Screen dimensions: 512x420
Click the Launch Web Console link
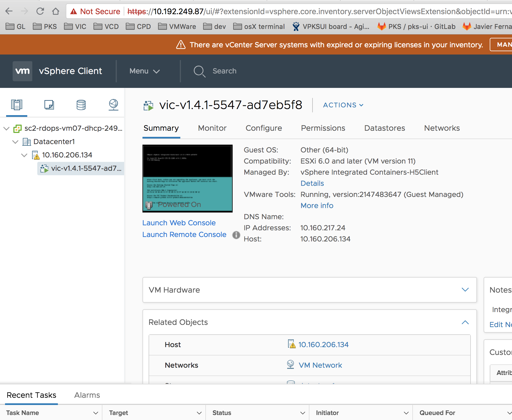pyautogui.click(x=179, y=223)
